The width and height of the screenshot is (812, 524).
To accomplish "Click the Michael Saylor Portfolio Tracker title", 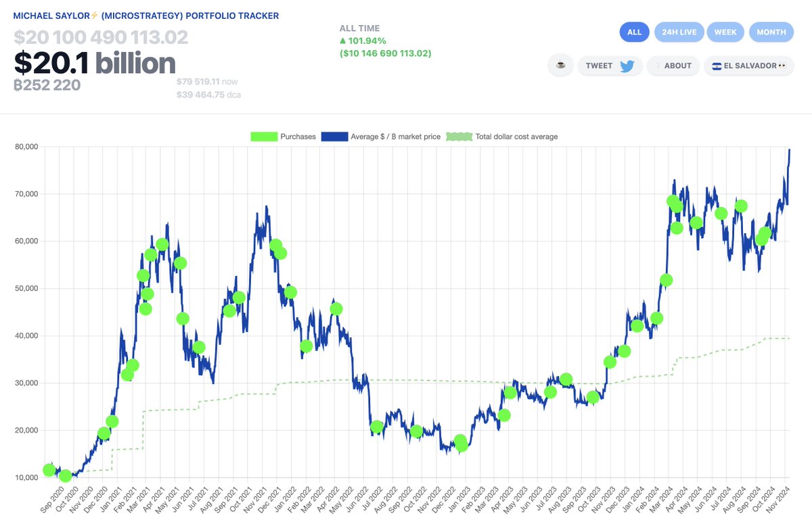I will 145,16.
